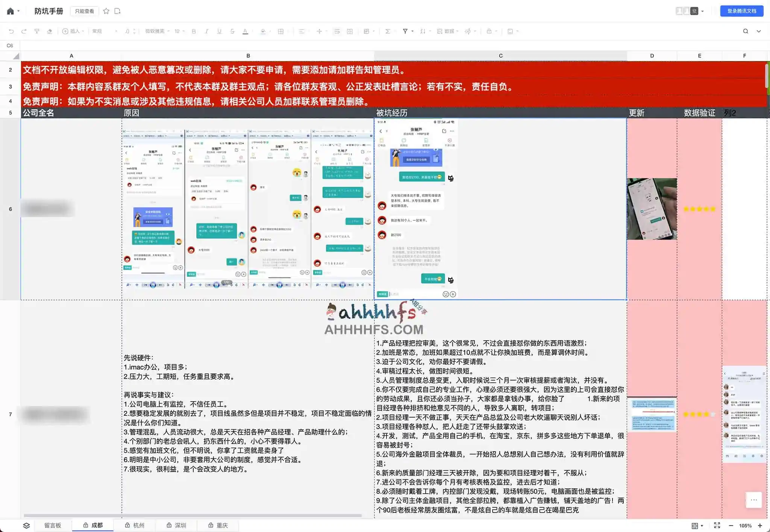Screen dimensions: 770x532
Task: Open the 留言板 sheet tab
Action: pos(53,525)
